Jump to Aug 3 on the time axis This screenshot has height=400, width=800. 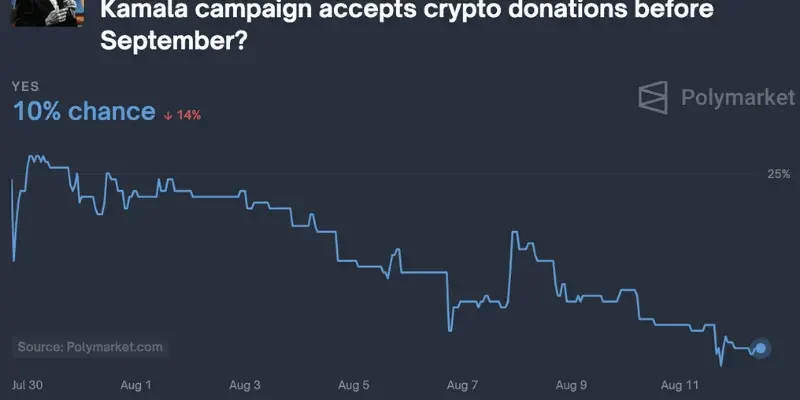245,384
